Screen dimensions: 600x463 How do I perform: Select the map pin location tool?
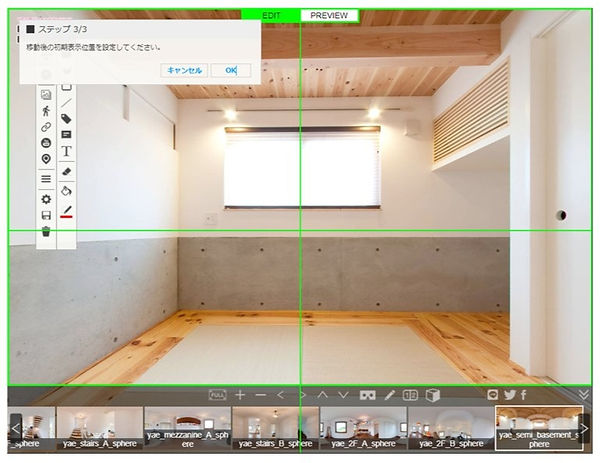[46, 159]
